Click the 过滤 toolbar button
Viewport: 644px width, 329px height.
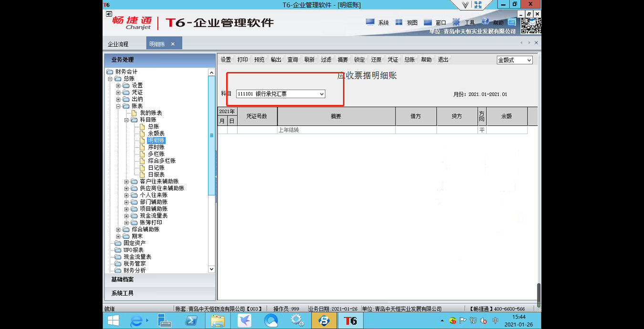click(x=326, y=60)
